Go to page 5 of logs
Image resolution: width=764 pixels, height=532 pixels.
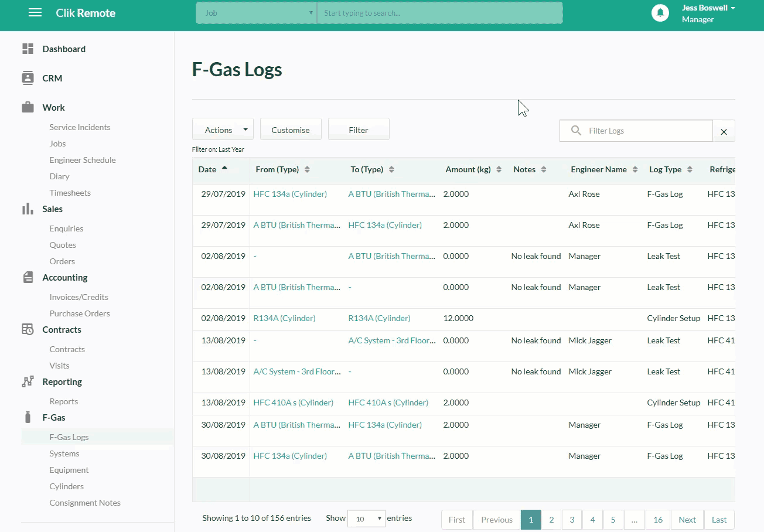click(613, 520)
